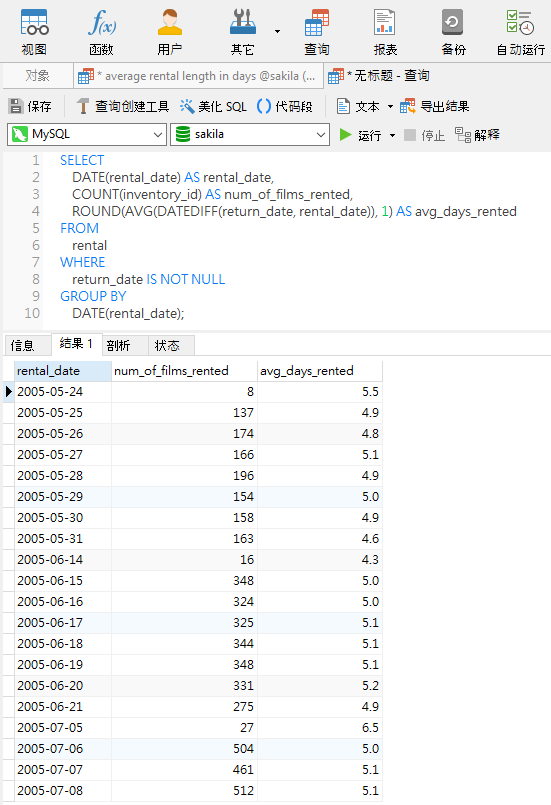Click the 保存 (Save) button
This screenshot has height=805, width=551.
30,106
